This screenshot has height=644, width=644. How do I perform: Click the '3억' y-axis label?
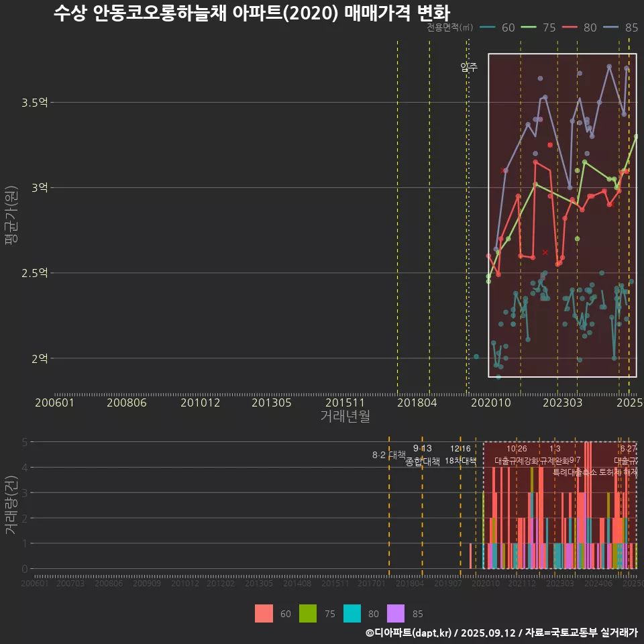40,188
